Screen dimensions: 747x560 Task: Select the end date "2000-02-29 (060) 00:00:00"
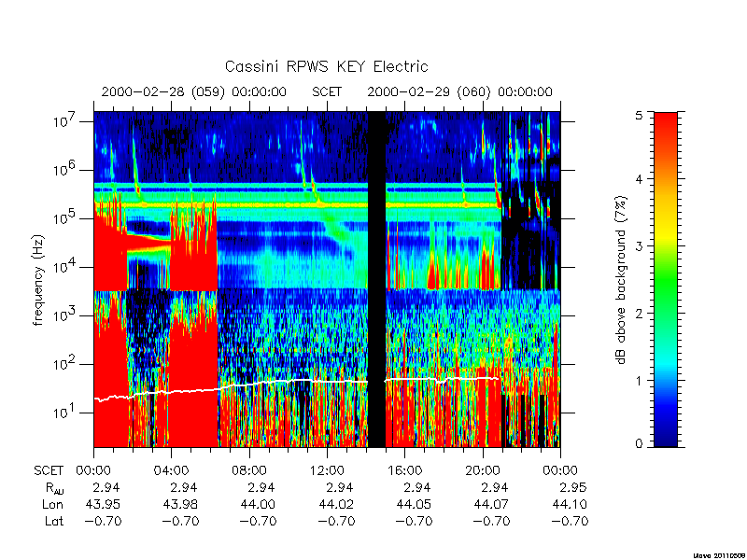(x=459, y=91)
